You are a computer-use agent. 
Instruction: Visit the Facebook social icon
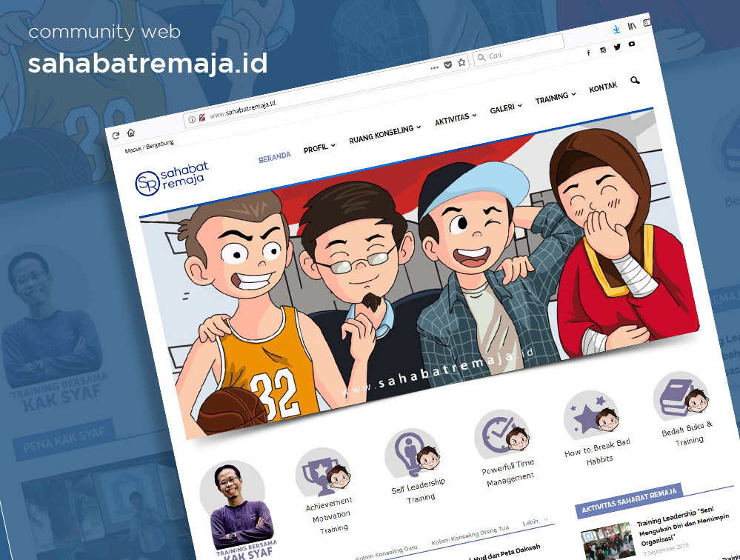point(588,53)
